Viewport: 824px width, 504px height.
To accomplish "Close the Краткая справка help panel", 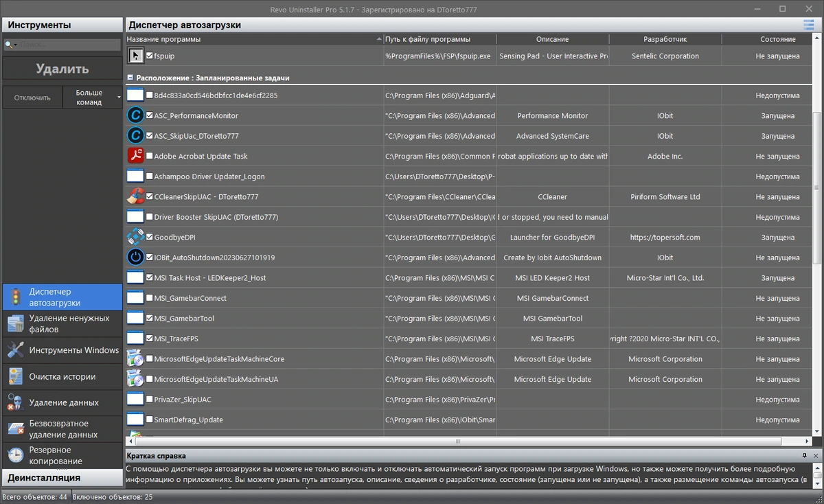I will click(815, 455).
